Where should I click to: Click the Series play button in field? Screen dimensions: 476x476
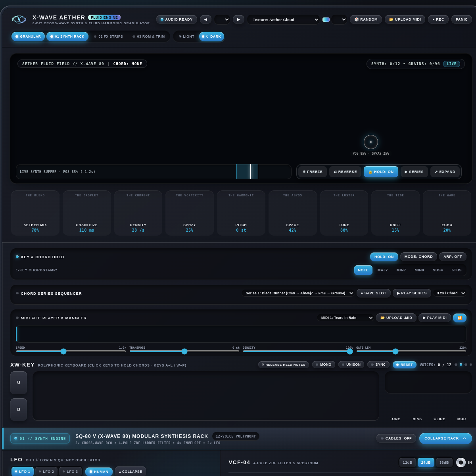414,172
